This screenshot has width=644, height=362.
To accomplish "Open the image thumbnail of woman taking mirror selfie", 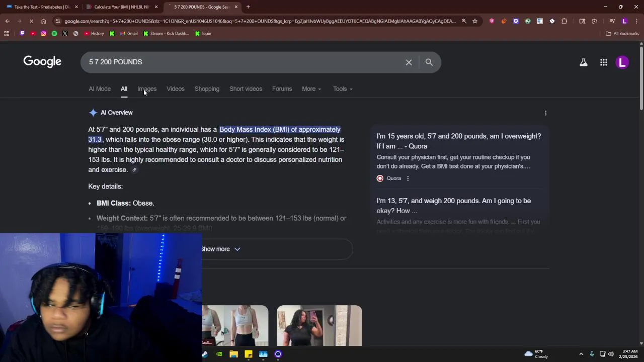I will click(x=319, y=326).
